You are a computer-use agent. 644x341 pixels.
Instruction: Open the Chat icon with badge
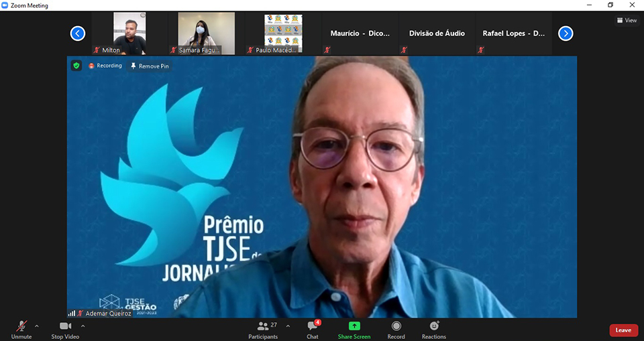click(x=313, y=326)
